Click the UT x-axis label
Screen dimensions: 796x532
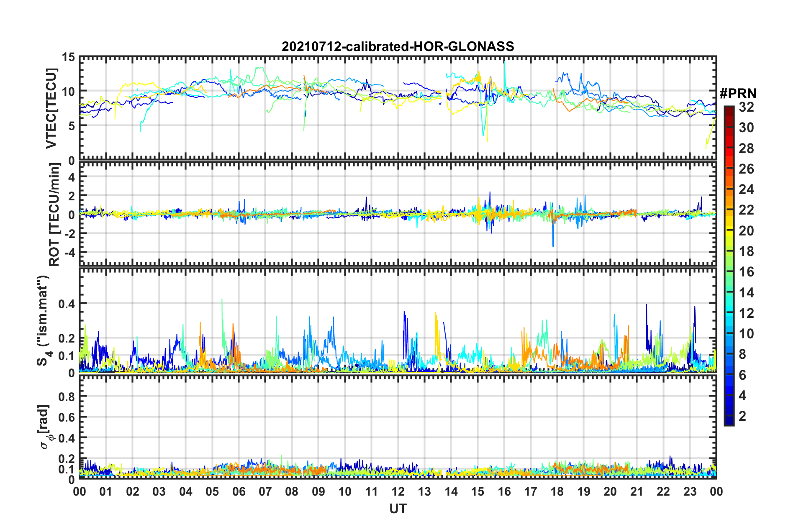[398, 509]
